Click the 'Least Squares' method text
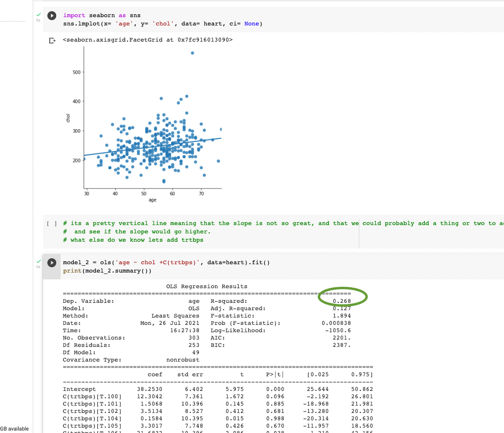This screenshot has height=433, width=504. (175, 316)
